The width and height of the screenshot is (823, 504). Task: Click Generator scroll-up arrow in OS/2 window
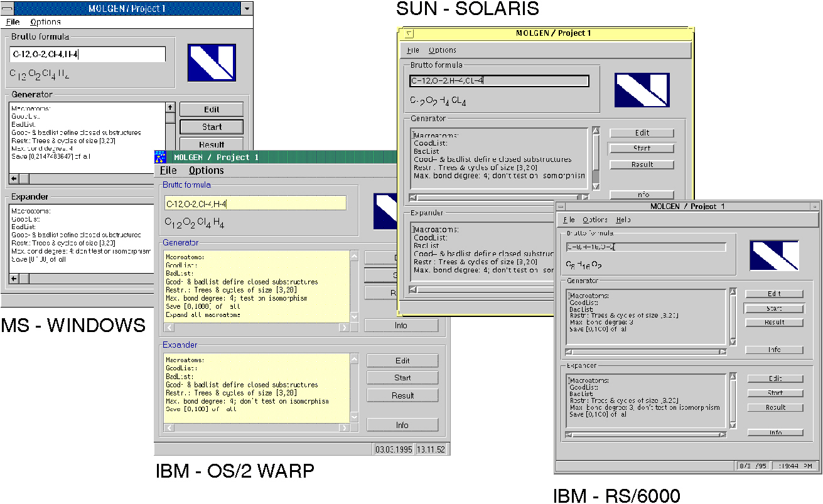tap(354, 257)
